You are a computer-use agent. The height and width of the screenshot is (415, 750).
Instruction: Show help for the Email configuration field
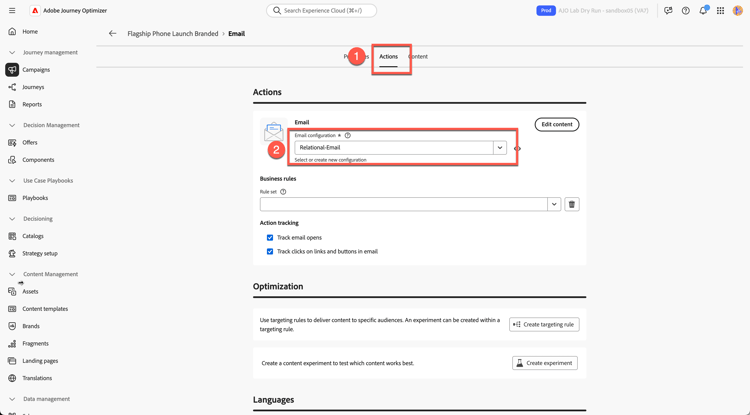(348, 135)
